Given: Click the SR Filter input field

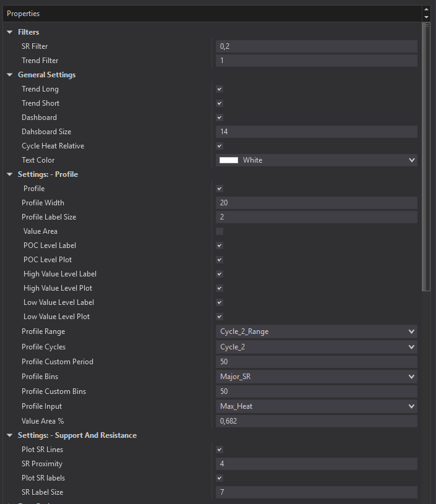Looking at the screenshot, I should pyautogui.click(x=316, y=46).
